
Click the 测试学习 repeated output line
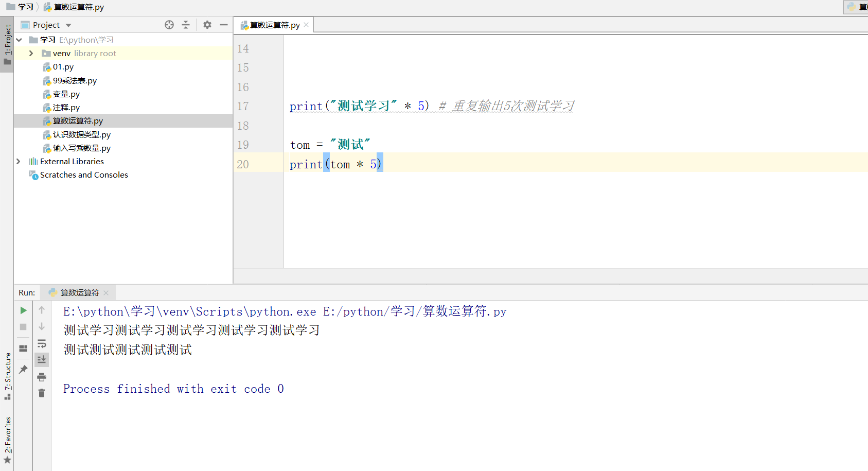(191, 330)
